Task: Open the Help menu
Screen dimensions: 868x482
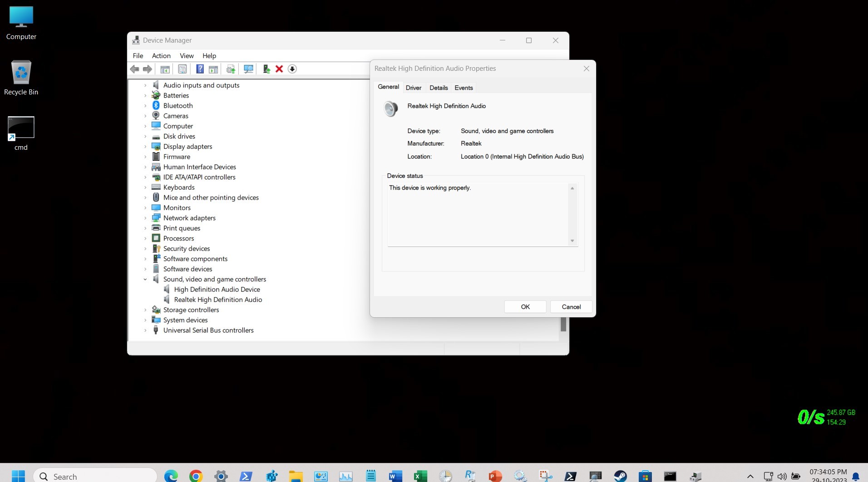Action: 209,56
